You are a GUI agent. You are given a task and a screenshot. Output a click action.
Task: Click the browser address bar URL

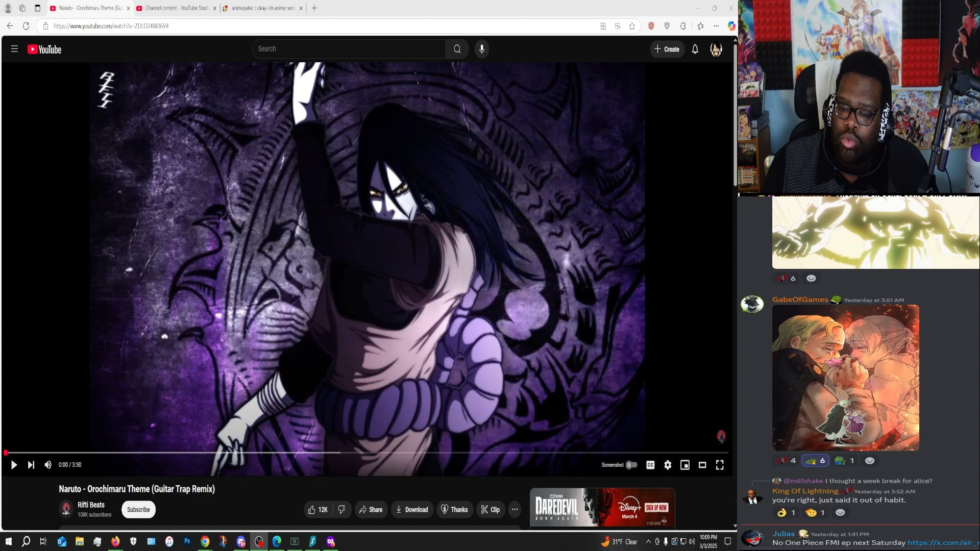tap(111, 26)
